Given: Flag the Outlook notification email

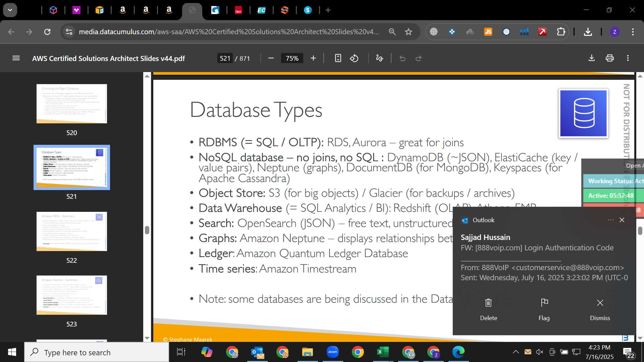Looking at the screenshot, I should click(544, 310).
